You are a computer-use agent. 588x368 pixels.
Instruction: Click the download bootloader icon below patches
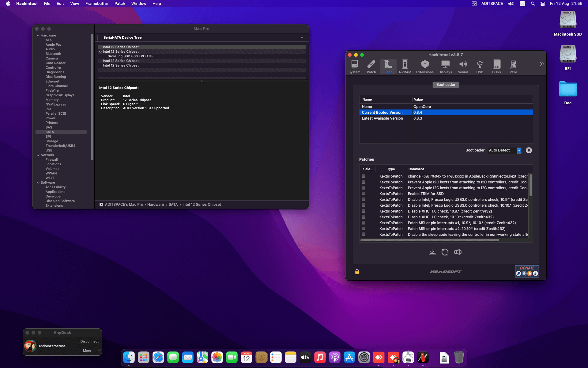[432, 252]
